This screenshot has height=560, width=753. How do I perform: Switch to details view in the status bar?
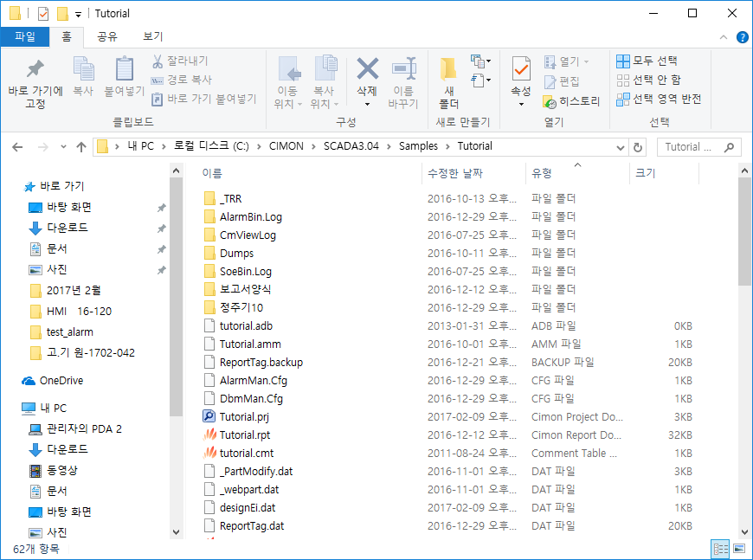(x=720, y=549)
